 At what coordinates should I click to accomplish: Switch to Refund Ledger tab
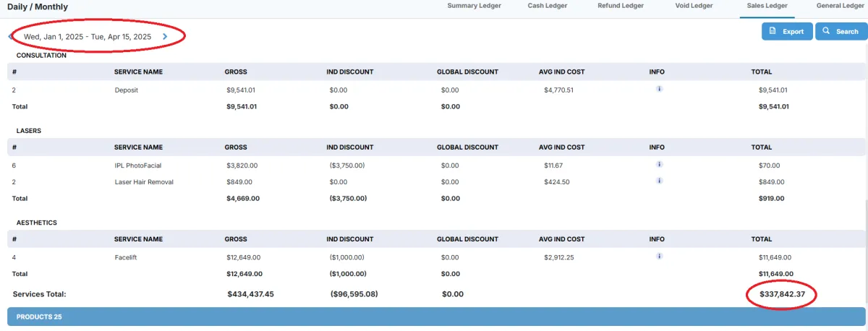[621, 6]
